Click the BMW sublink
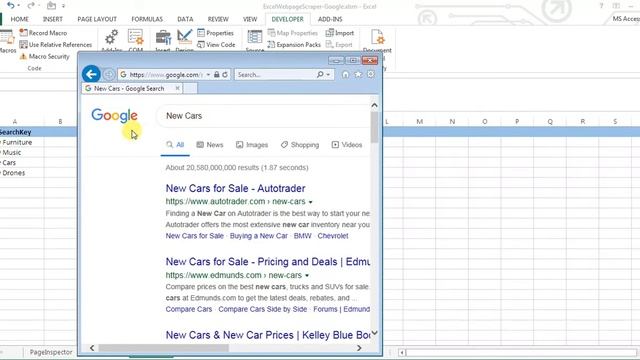Image resolution: width=640 pixels, height=360 pixels. tap(302, 236)
